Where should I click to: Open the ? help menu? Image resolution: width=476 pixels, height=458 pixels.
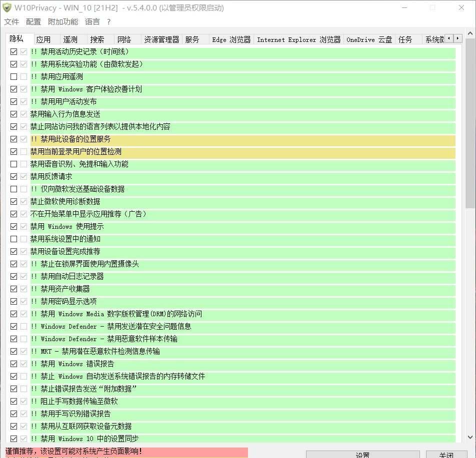coord(108,22)
